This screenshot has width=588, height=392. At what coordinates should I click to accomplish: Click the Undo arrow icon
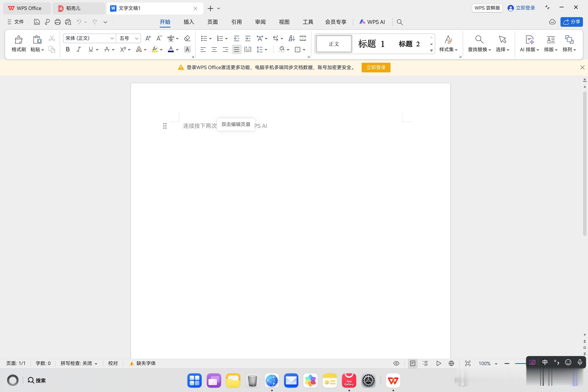click(79, 22)
